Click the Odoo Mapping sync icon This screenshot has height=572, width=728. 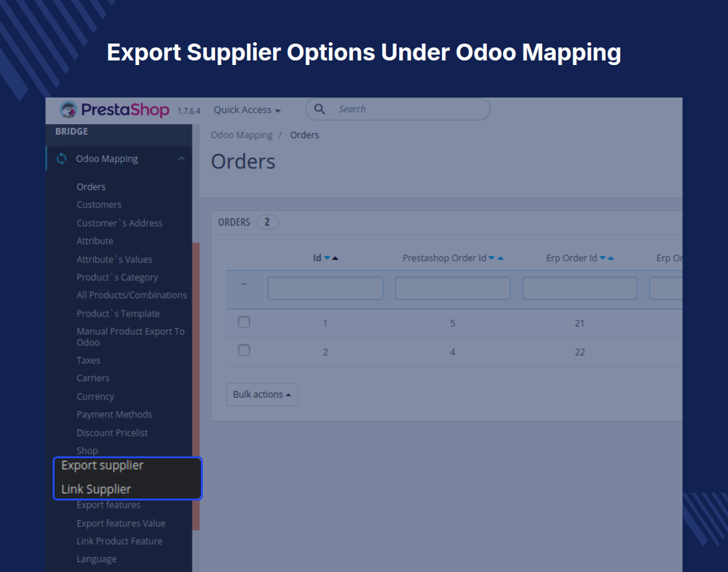[61, 159]
